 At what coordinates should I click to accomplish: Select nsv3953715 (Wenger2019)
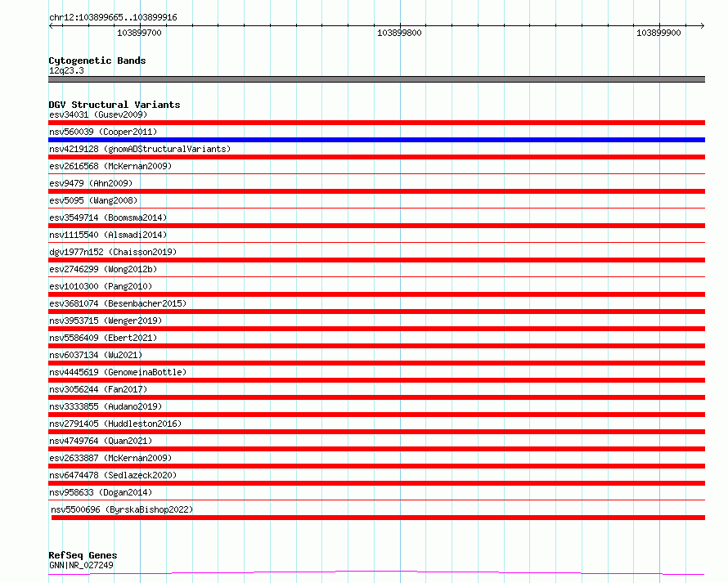click(x=106, y=321)
